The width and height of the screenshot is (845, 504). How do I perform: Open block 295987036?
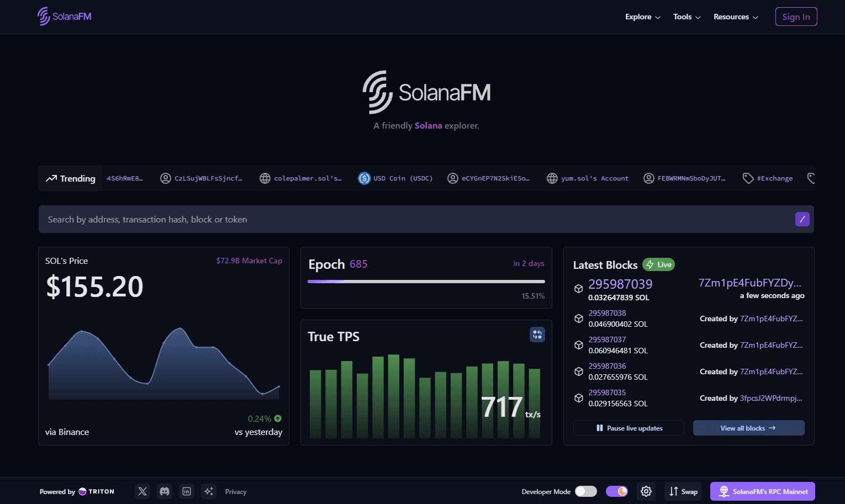(607, 366)
